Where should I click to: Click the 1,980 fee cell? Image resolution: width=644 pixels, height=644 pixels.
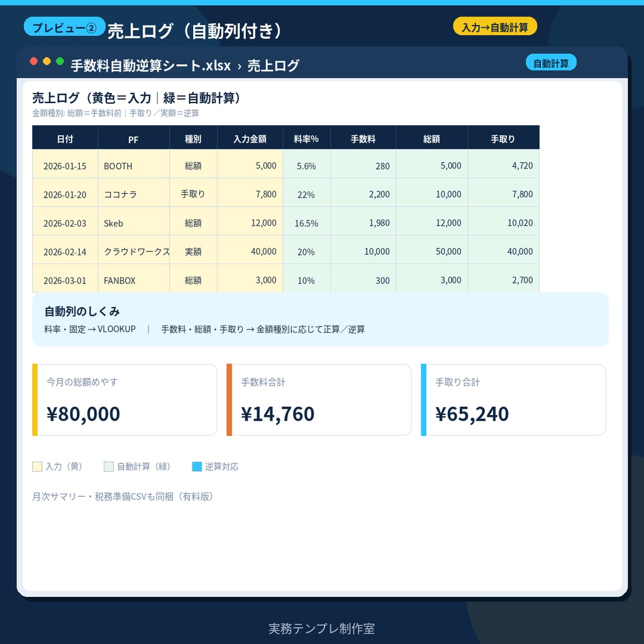[x=363, y=221]
